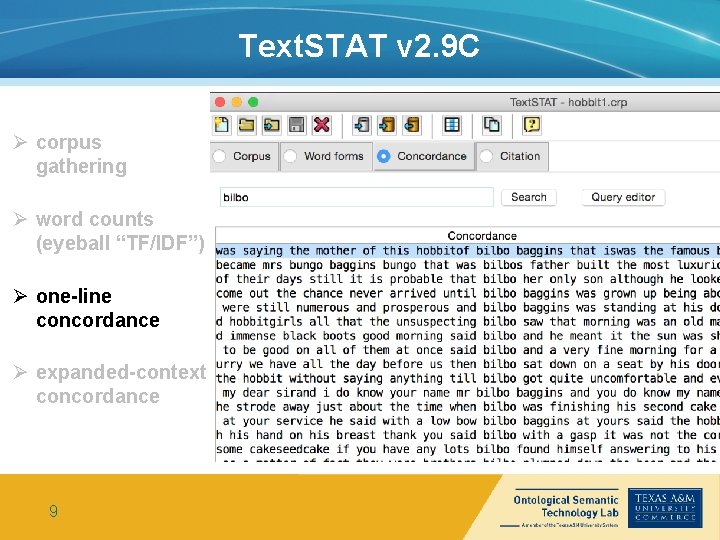Select row 'my dear sirand i do know your name'

tap(467, 393)
